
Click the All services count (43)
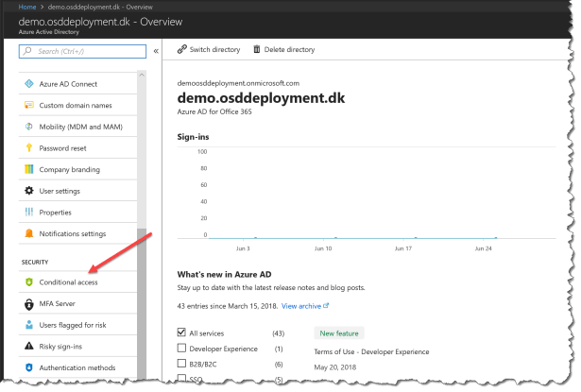click(x=279, y=333)
